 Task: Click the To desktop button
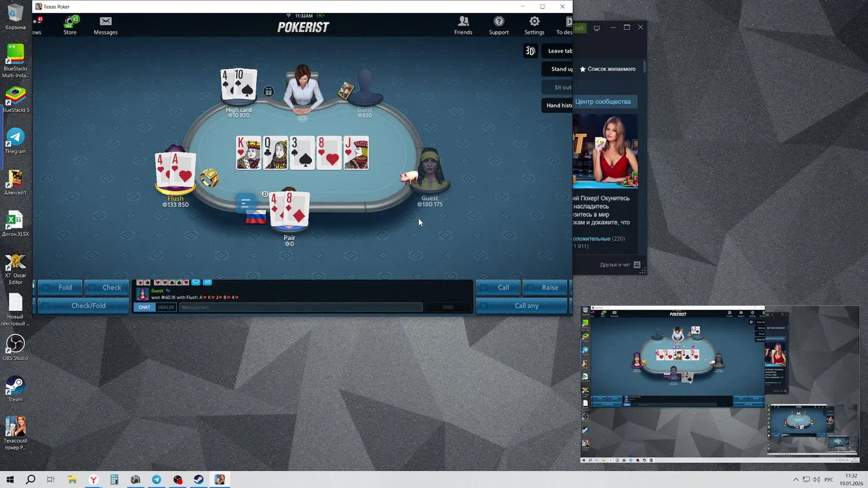click(564, 25)
